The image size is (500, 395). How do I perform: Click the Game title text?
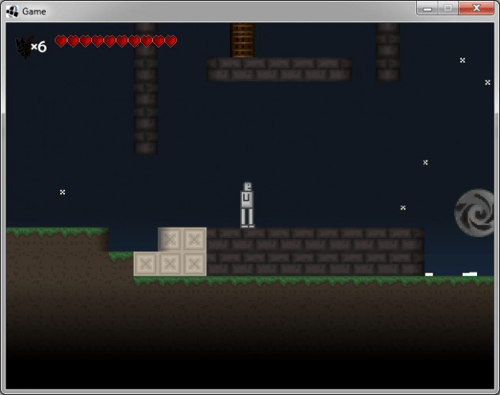tap(34, 12)
